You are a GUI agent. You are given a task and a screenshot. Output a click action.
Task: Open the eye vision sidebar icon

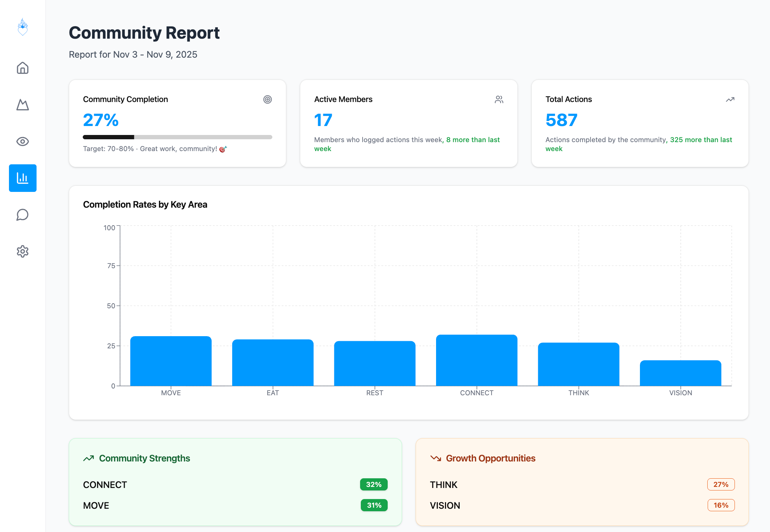coord(23,141)
